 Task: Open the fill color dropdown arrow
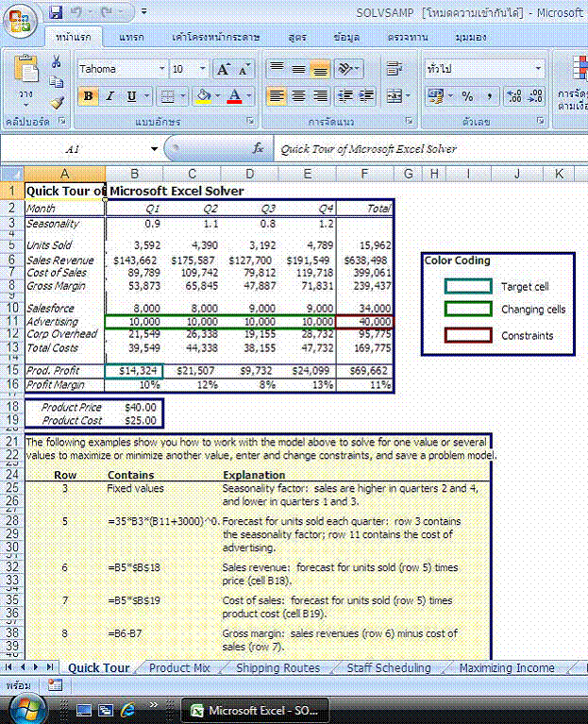[218, 96]
